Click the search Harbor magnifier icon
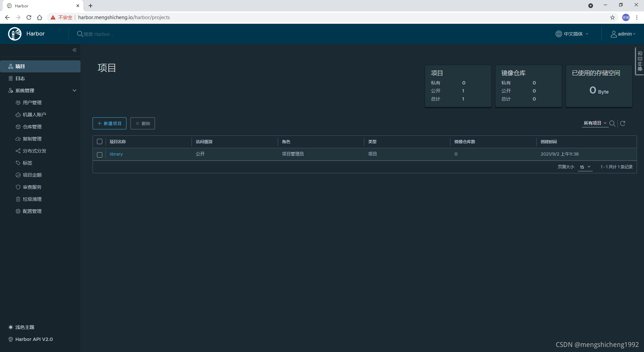The image size is (644, 352). tap(80, 34)
